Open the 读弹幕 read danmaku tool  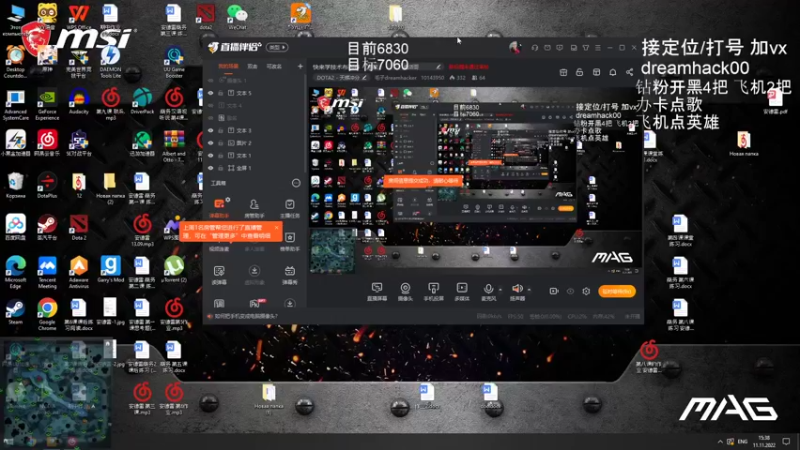pyautogui.click(x=219, y=275)
